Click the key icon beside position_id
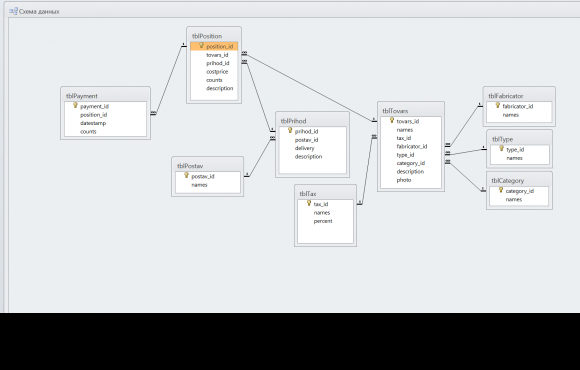The image size is (580, 370). click(201, 46)
